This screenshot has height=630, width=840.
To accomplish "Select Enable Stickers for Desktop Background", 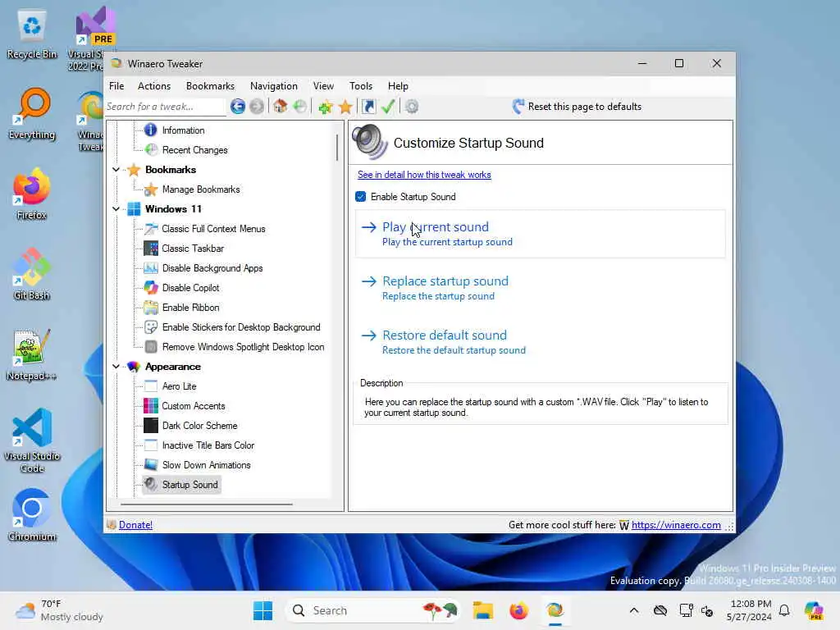I will (x=241, y=327).
